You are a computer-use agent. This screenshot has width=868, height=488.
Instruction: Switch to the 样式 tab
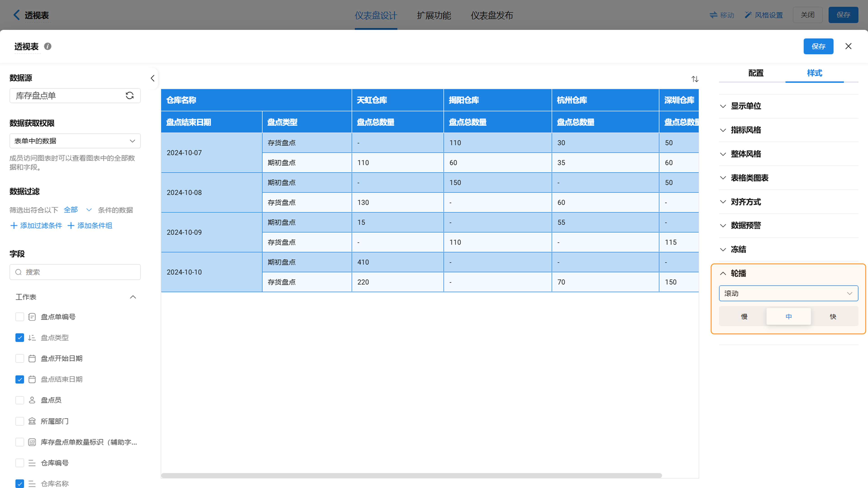tap(814, 73)
